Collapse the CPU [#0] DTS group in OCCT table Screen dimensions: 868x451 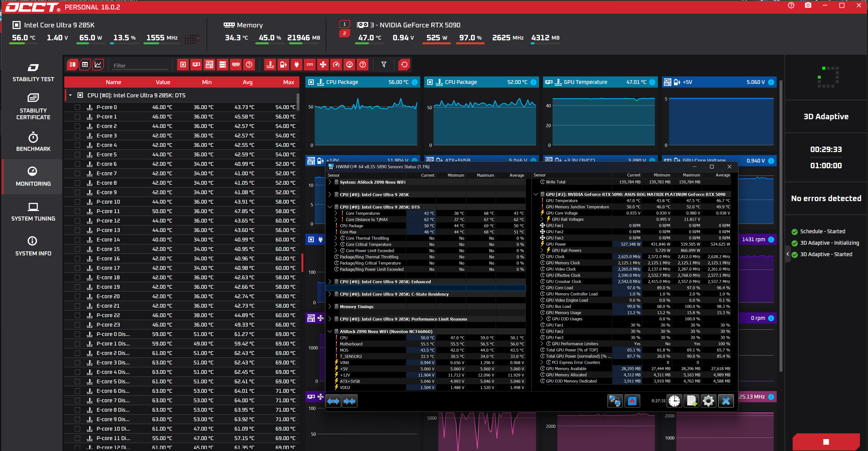(x=70, y=95)
